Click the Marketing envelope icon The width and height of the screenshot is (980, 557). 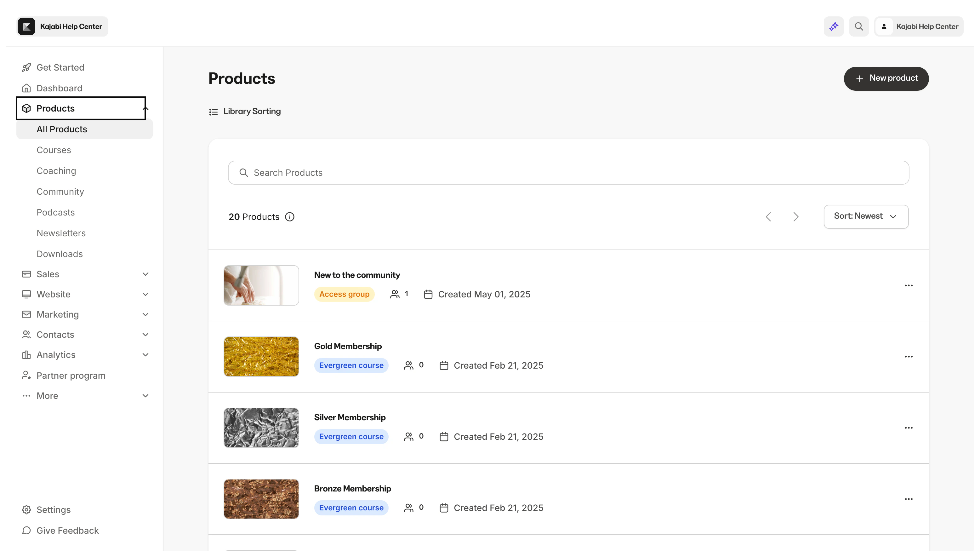(26, 314)
